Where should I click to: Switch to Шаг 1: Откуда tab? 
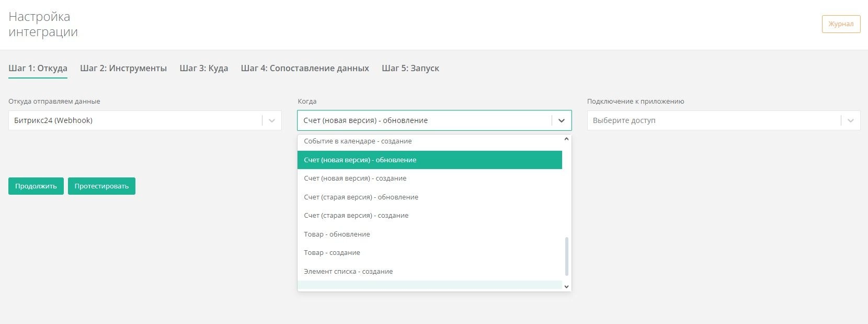click(x=38, y=68)
